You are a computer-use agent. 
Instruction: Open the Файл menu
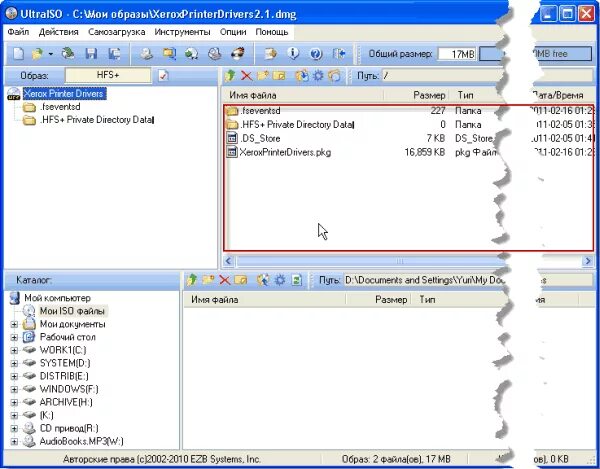pos(18,32)
